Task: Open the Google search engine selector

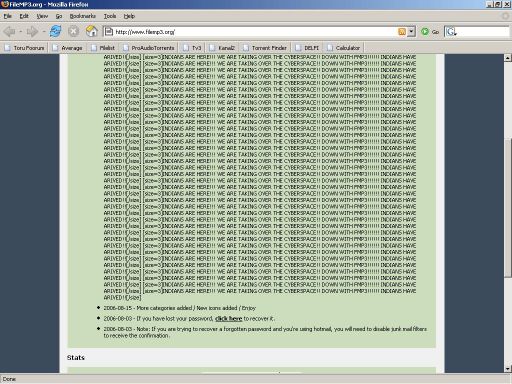Action: point(451,32)
